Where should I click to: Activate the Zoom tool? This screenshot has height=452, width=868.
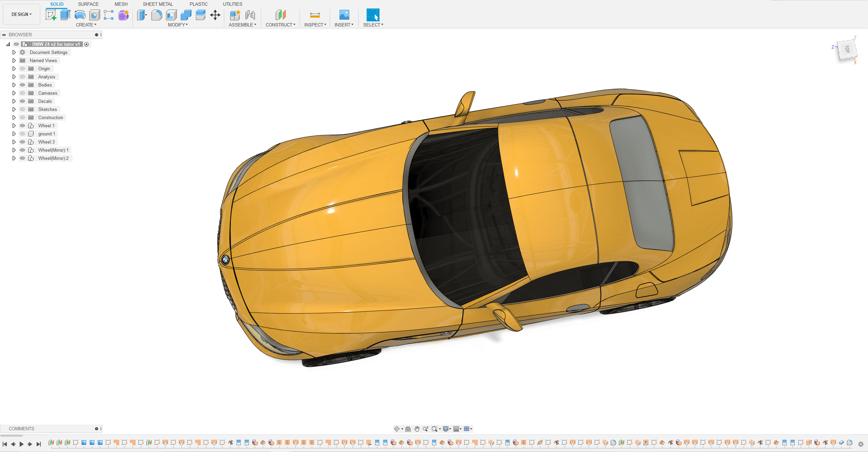pos(425,429)
